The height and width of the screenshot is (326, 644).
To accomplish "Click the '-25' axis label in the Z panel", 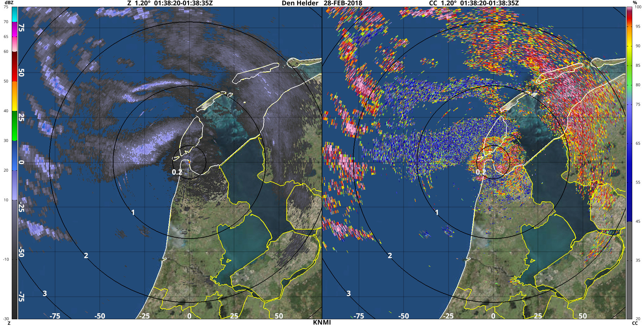I will (x=145, y=316).
